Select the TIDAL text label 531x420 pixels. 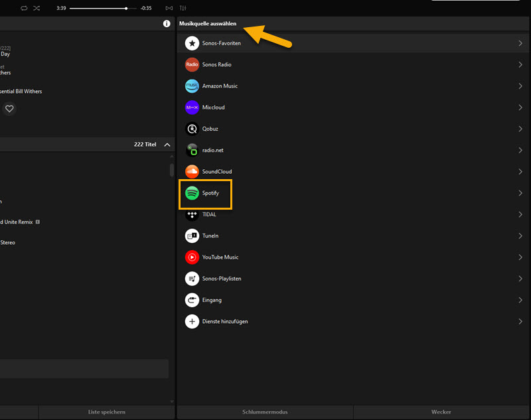(x=209, y=214)
